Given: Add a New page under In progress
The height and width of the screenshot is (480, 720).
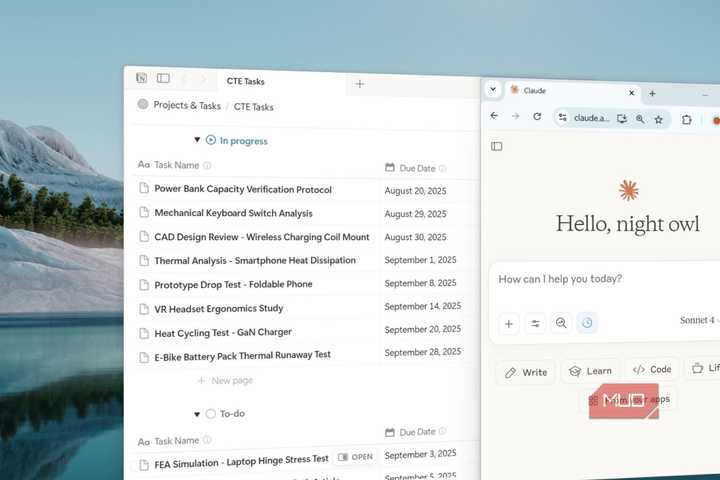Looking at the screenshot, I should point(225,381).
